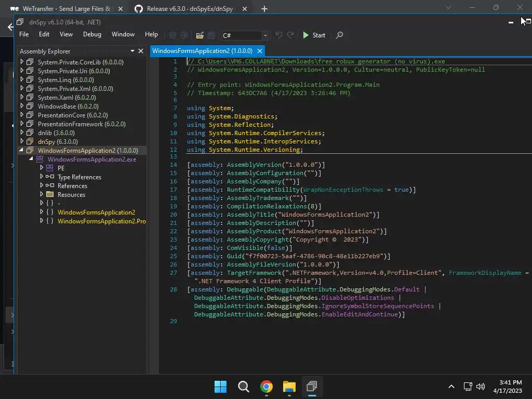Image resolution: width=532 pixels, height=399 pixels.
Task: Select PresentationFramework (6.0.2.0) in tree
Action: (82, 124)
